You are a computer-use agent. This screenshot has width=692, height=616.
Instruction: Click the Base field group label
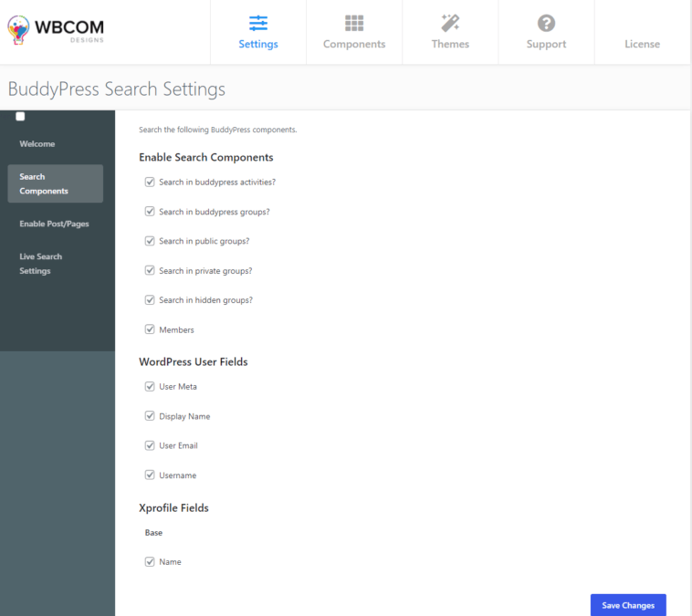(x=153, y=533)
